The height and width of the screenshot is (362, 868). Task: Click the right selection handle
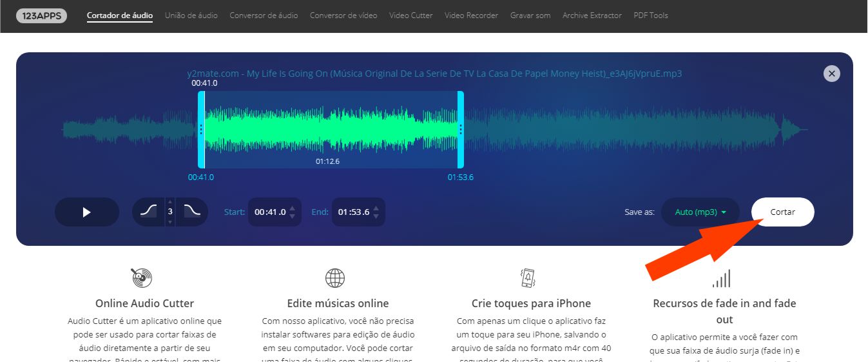click(x=461, y=130)
